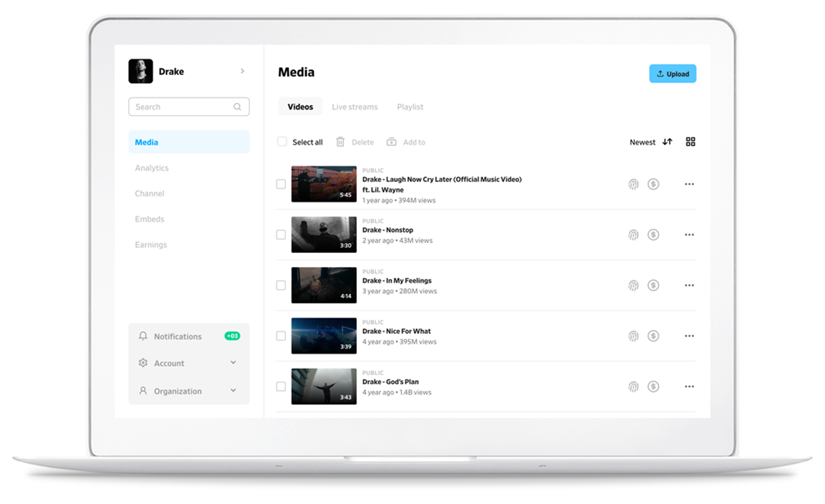Open more options for In My Feelings
Screen dimensions: 825x504
[689, 285]
